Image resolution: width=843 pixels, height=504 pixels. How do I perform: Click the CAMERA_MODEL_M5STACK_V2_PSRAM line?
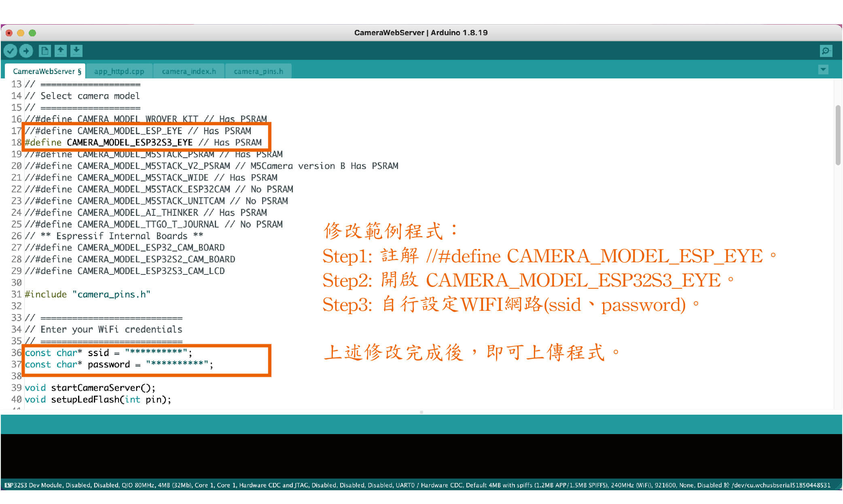tap(212, 166)
